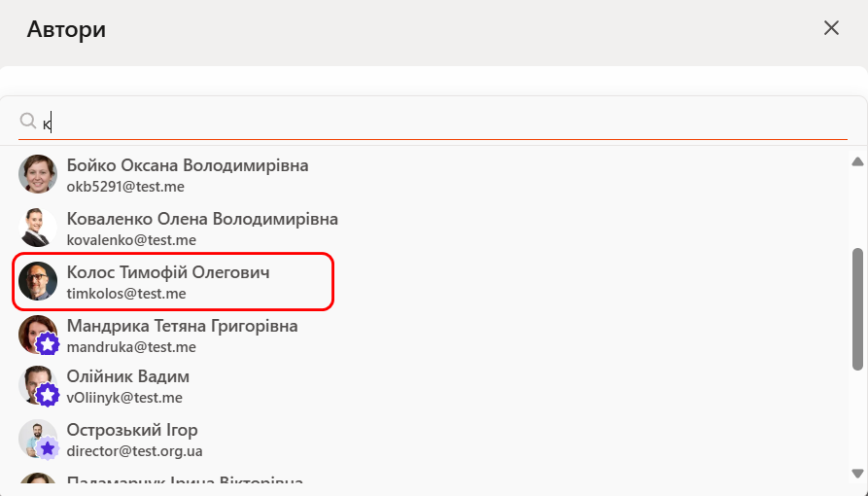The width and height of the screenshot is (868, 496).
Task: Click the author search input field
Action: pos(437,123)
